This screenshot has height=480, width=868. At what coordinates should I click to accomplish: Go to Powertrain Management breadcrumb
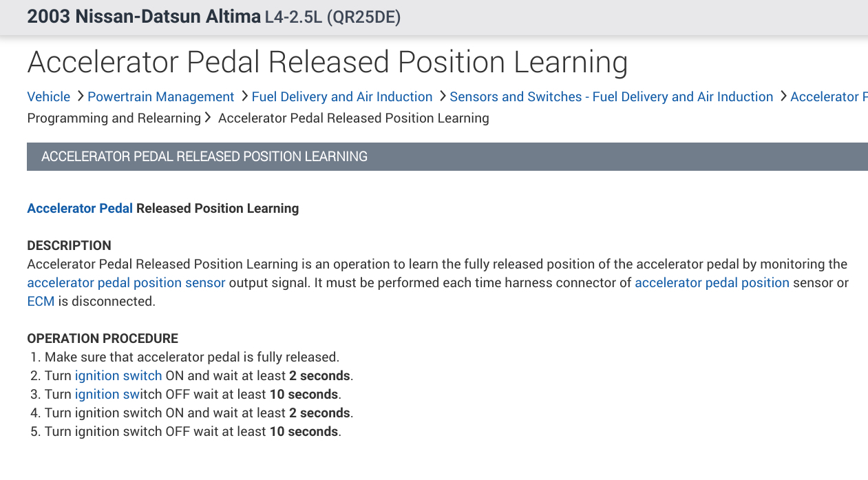pyautogui.click(x=161, y=97)
